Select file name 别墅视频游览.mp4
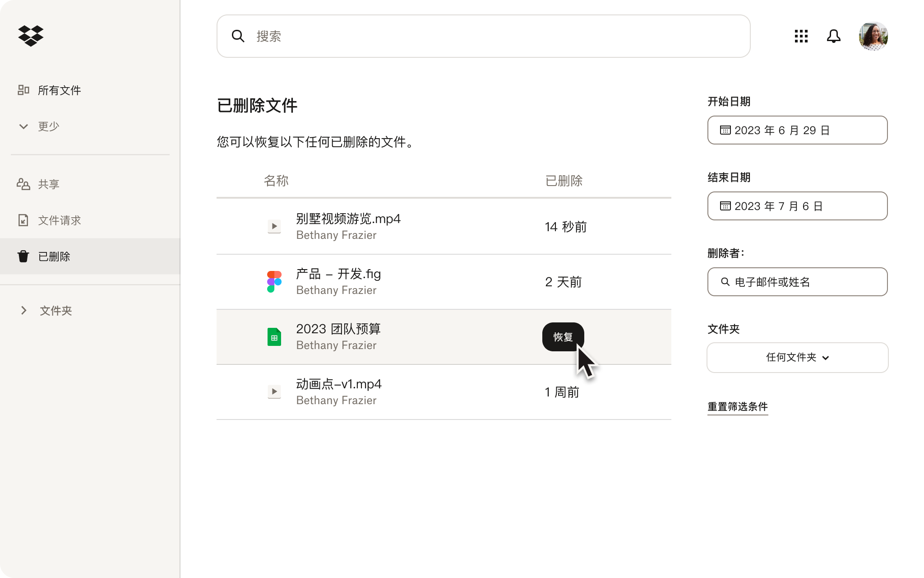This screenshot has width=924, height=578. click(348, 219)
